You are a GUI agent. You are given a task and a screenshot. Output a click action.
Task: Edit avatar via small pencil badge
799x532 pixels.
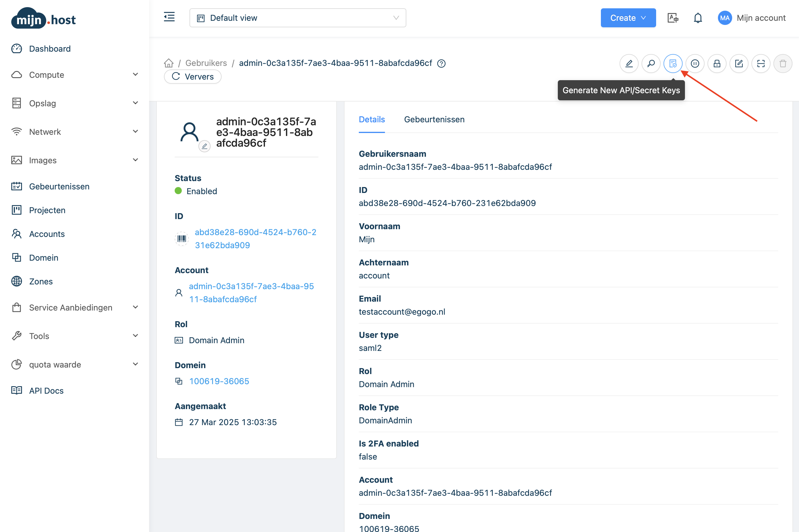click(204, 146)
